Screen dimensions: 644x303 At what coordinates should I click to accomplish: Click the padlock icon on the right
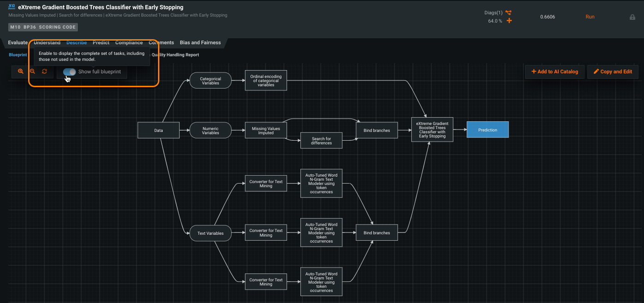click(x=632, y=17)
